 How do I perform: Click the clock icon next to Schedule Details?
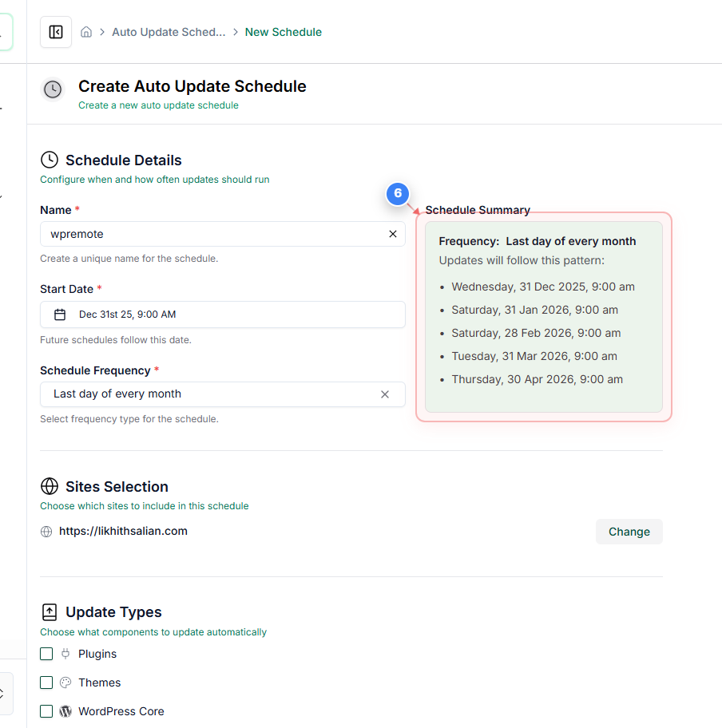coord(48,160)
